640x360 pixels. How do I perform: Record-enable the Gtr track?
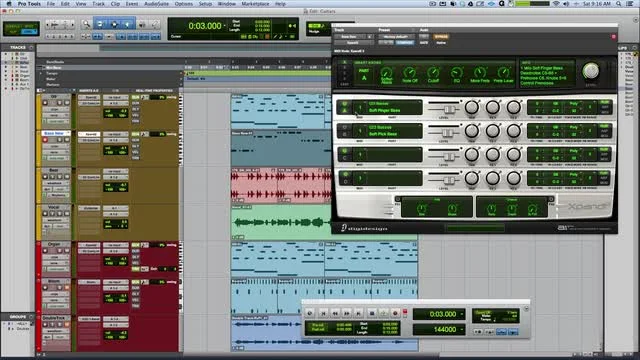coord(45,103)
